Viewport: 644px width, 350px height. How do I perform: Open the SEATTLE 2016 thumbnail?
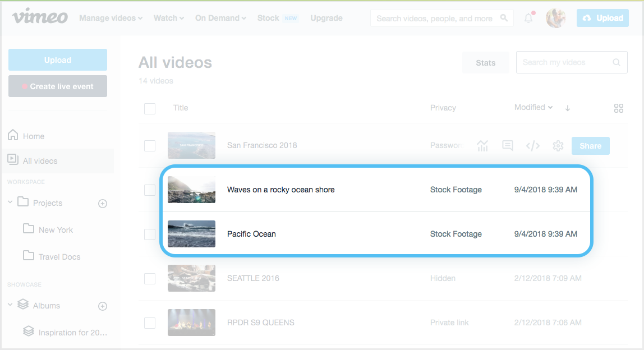tap(191, 279)
